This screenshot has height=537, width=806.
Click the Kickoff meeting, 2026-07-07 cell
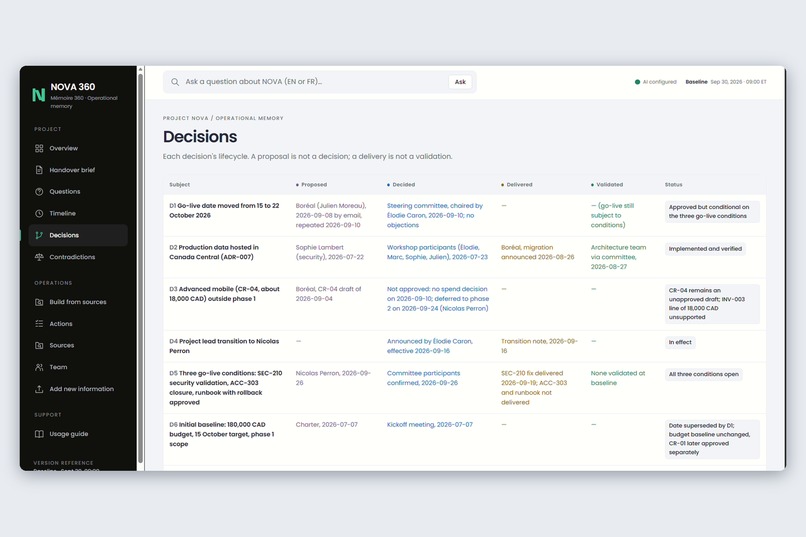pos(430,424)
